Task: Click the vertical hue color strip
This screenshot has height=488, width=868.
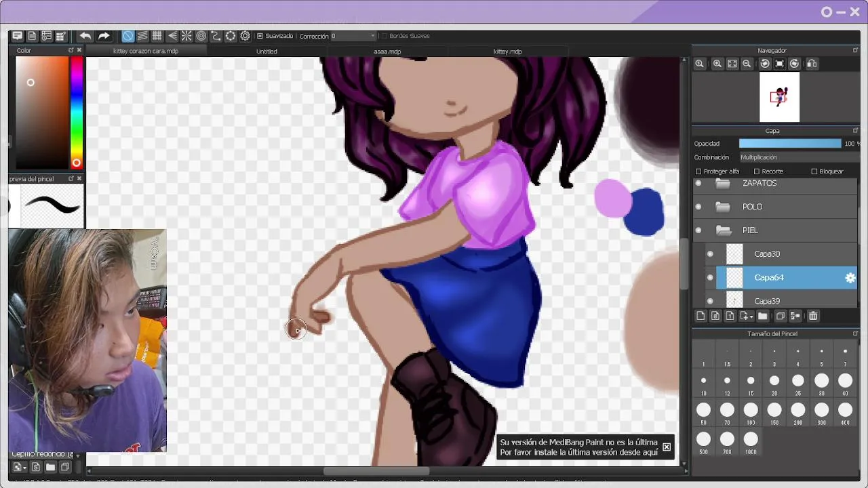Action: [77, 113]
